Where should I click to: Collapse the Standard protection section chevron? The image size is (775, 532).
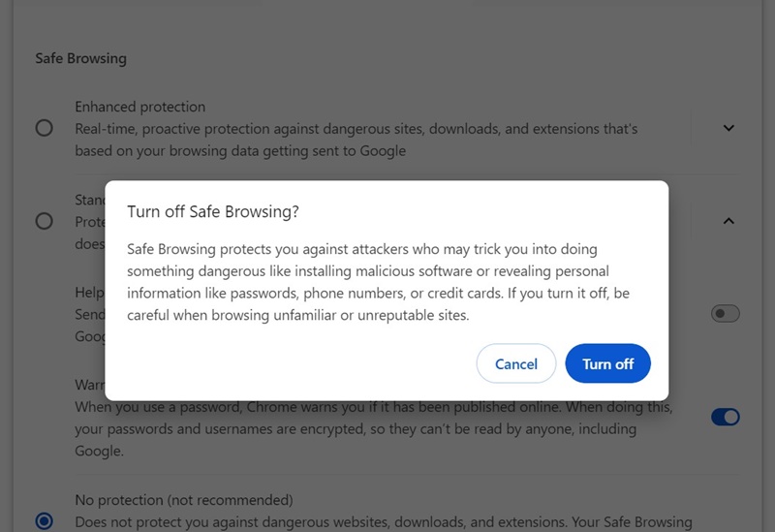[728, 221]
